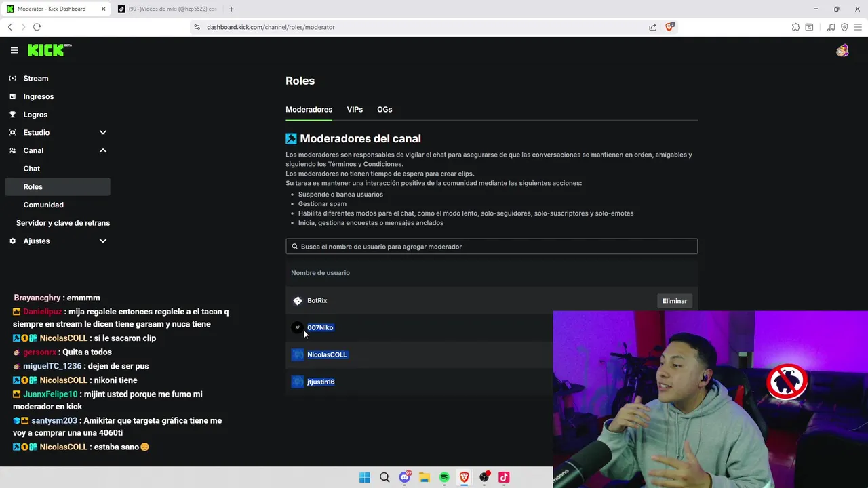The width and height of the screenshot is (868, 488).
Task: Click the Stream broadcast icon in sidebar
Action: [x=12, y=78]
